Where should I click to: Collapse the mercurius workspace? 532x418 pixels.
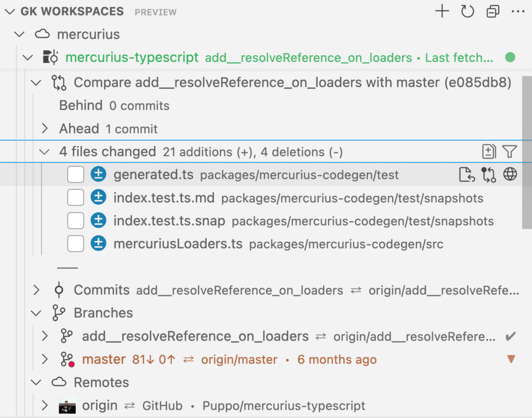pos(19,34)
